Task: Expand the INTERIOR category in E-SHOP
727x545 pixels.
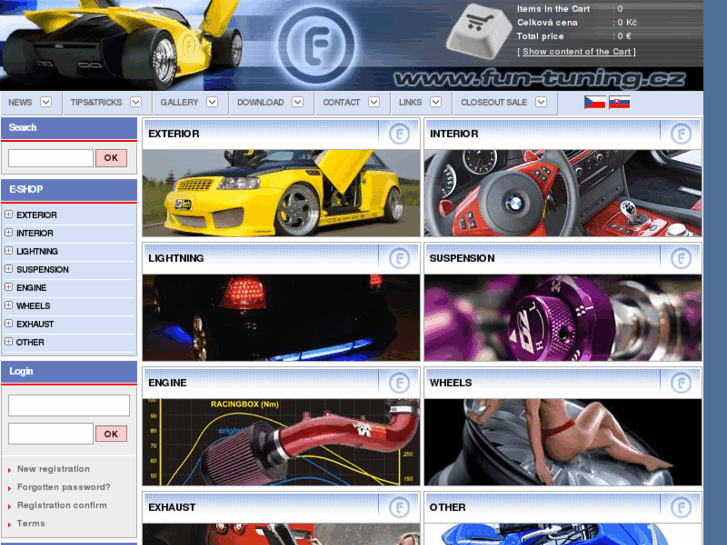Action: (9, 232)
